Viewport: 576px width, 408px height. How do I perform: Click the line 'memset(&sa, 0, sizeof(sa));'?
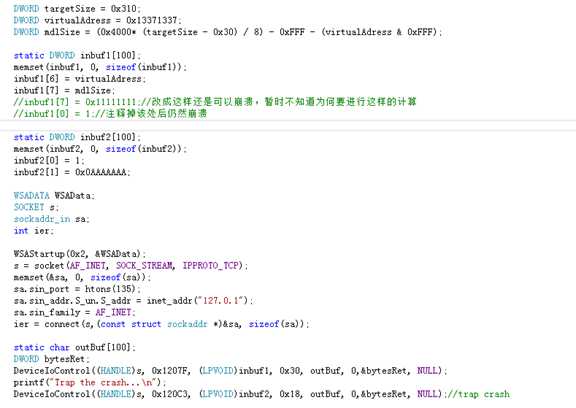point(82,278)
